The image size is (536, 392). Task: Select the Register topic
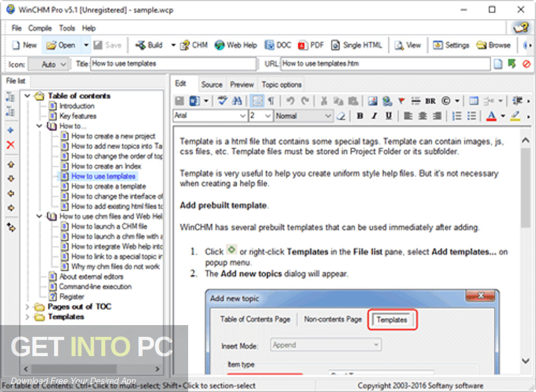pos(72,296)
